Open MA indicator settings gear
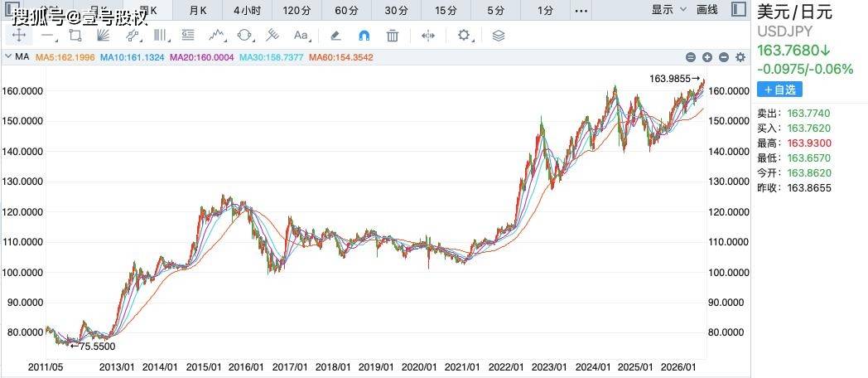 point(740,57)
